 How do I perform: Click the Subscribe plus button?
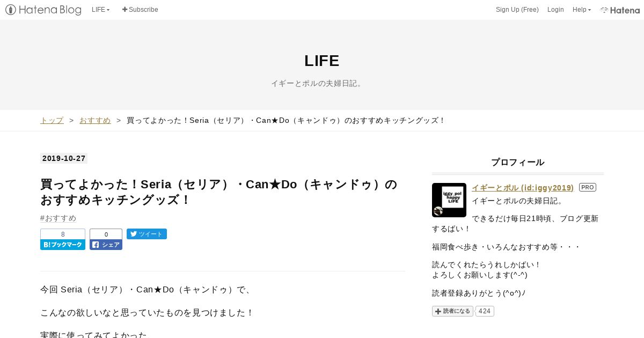coord(140,10)
